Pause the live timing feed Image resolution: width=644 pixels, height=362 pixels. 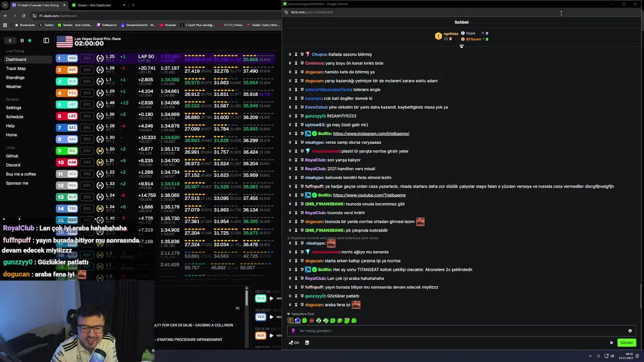[x=22, y=40]
